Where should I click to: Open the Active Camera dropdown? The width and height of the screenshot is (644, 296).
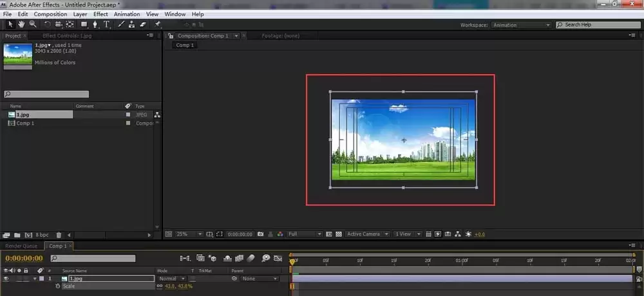point(367,234)
